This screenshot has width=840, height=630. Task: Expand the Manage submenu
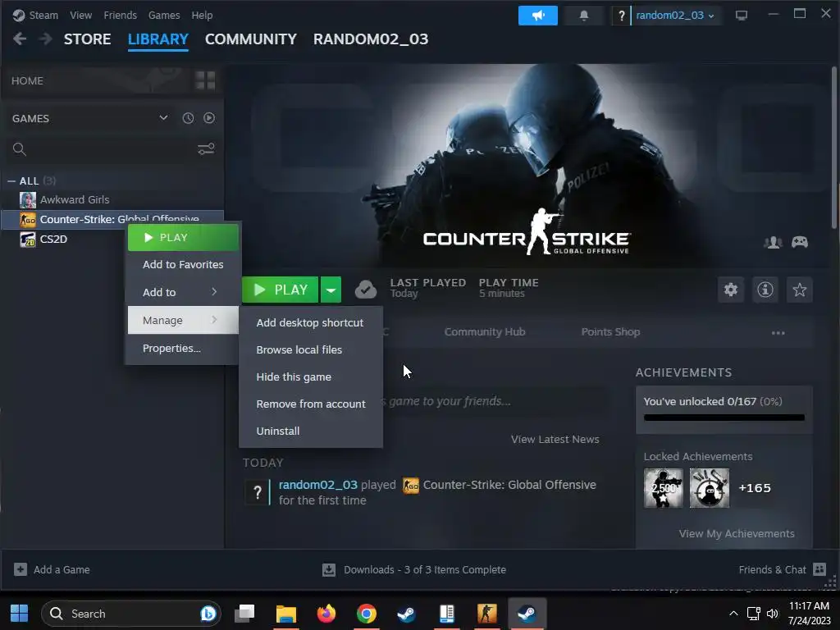(183, 320)
